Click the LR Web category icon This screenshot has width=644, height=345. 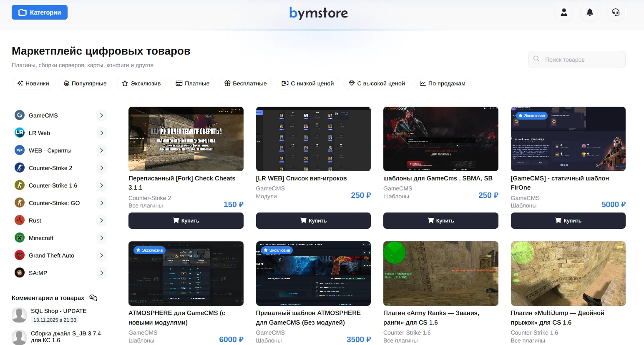point(20,132)
